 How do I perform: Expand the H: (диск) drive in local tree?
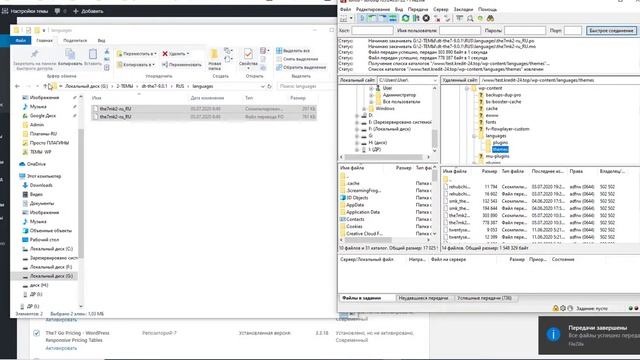(357, 143)
